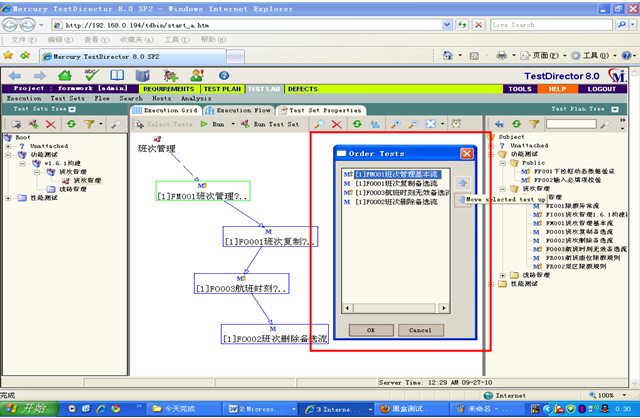Run the abc spelling check icon
Image resolution: width=640 pixels, height=418 pixels.
(x=91, y=75)
